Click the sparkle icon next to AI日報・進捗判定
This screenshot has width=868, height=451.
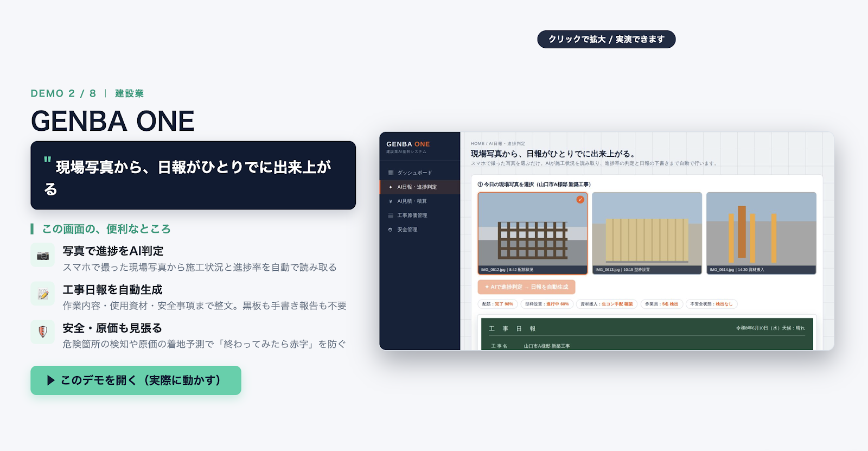point(391,187)
